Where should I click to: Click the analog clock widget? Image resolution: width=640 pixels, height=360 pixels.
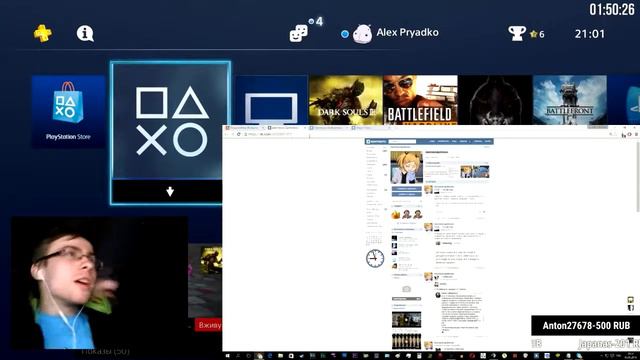(375, 258)
